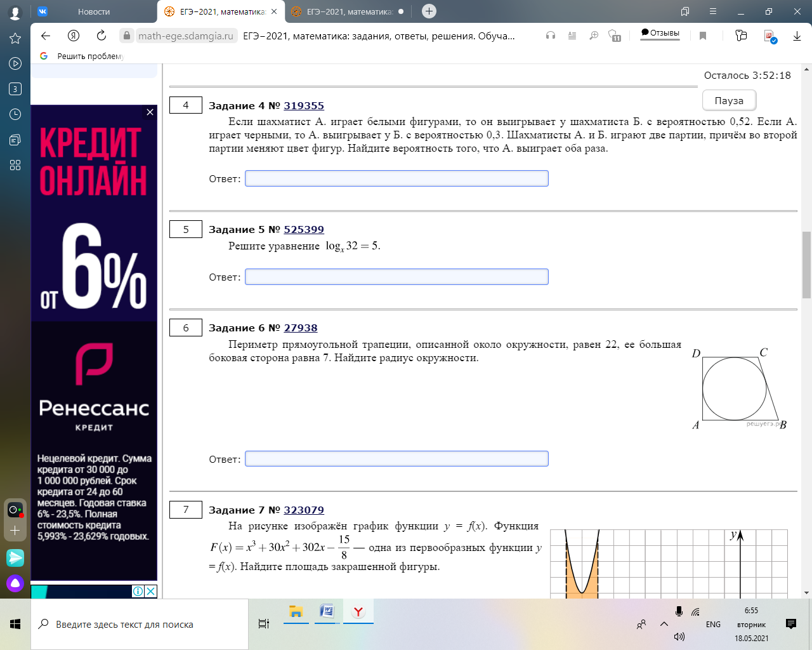Switch to the Новости VK tab

[x=94, y=11]
